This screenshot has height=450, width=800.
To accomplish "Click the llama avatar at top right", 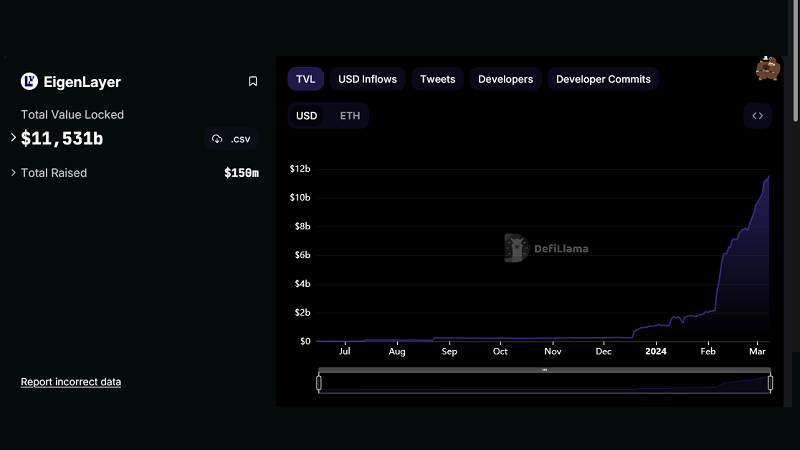I will 768,68.
